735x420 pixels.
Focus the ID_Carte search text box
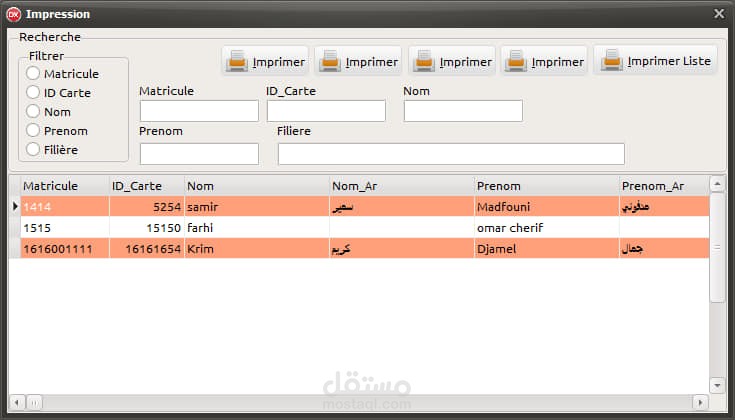tap(326, 111)
